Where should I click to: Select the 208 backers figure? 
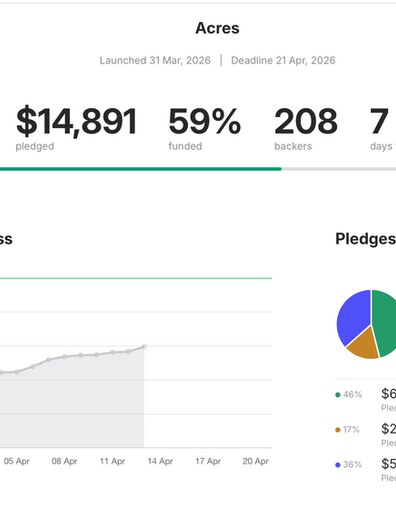[x=306, y=122]
